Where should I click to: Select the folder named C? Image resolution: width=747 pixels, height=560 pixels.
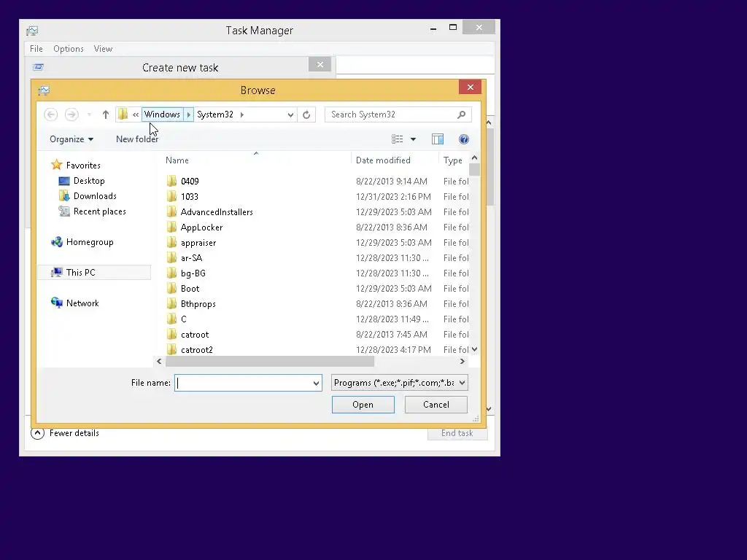183,319
